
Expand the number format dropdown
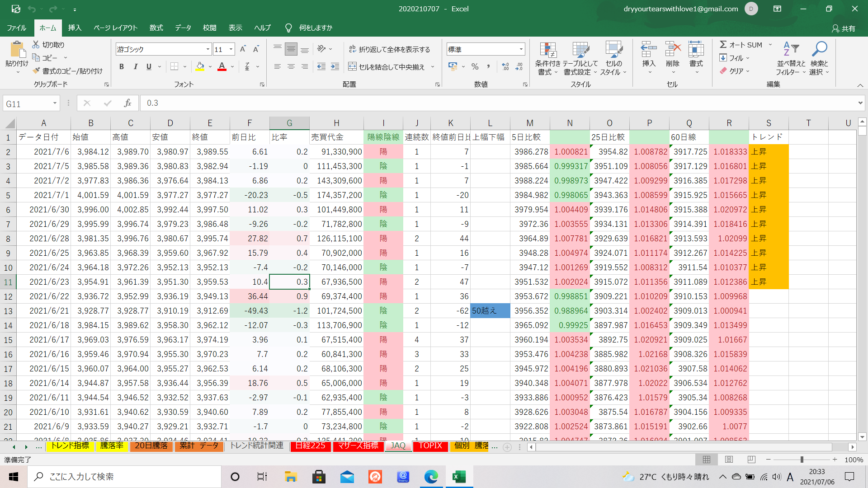[521, 49]
